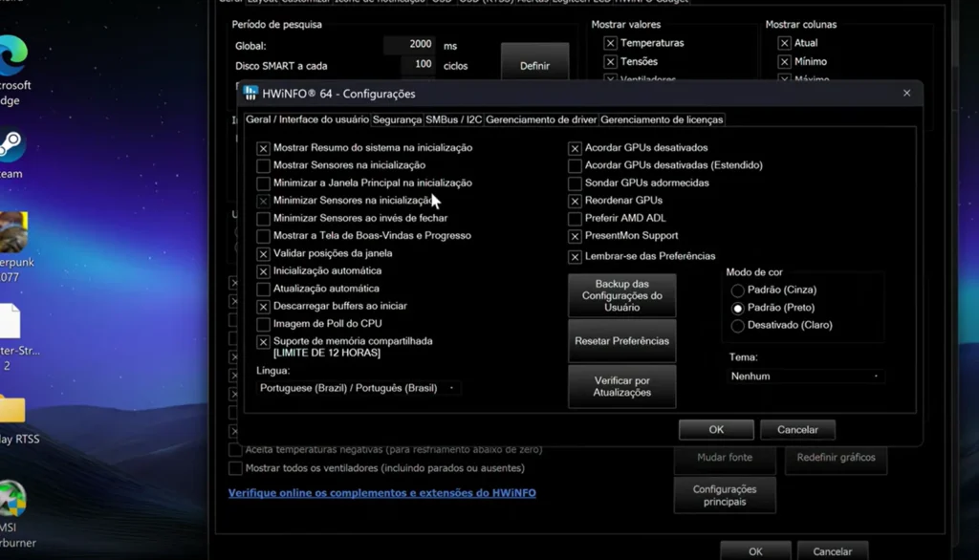
Task: Toggle PresentMon Support checkbox
Action: (575, 236)
